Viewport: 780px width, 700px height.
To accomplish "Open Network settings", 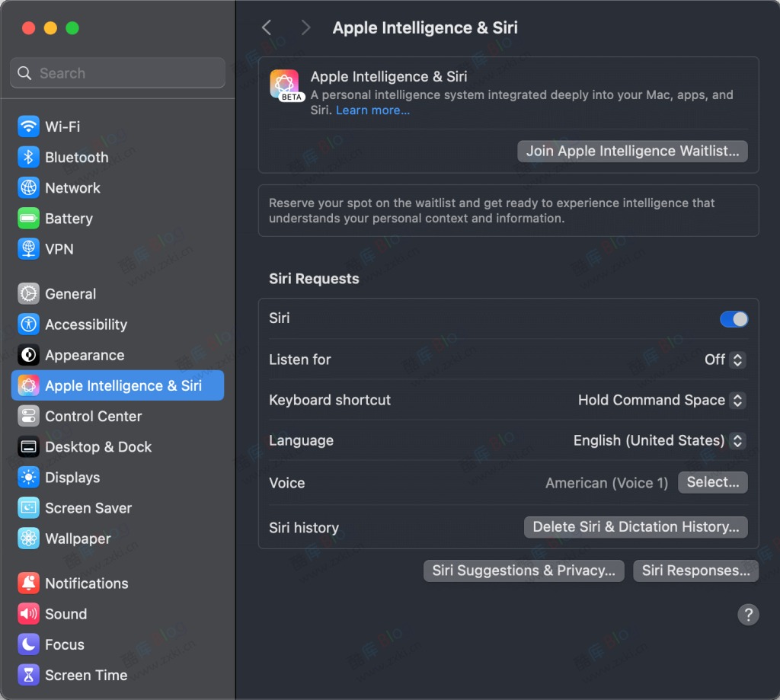I will (72, 187).
